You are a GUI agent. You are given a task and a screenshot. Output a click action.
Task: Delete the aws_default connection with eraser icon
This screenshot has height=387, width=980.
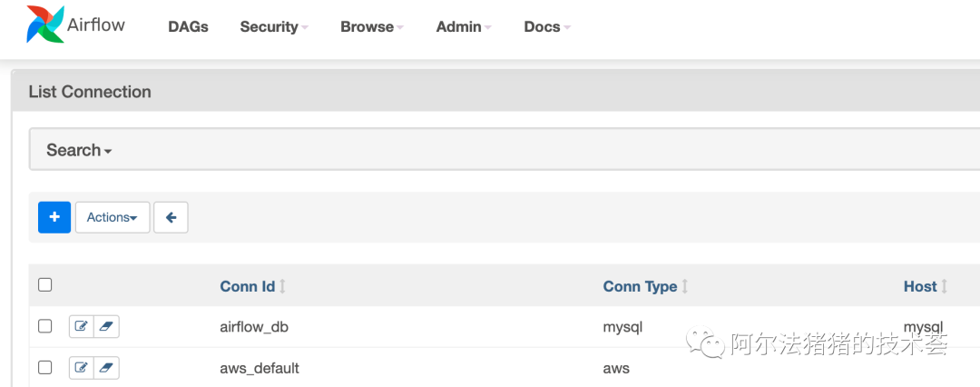click(x=106, y=368)
